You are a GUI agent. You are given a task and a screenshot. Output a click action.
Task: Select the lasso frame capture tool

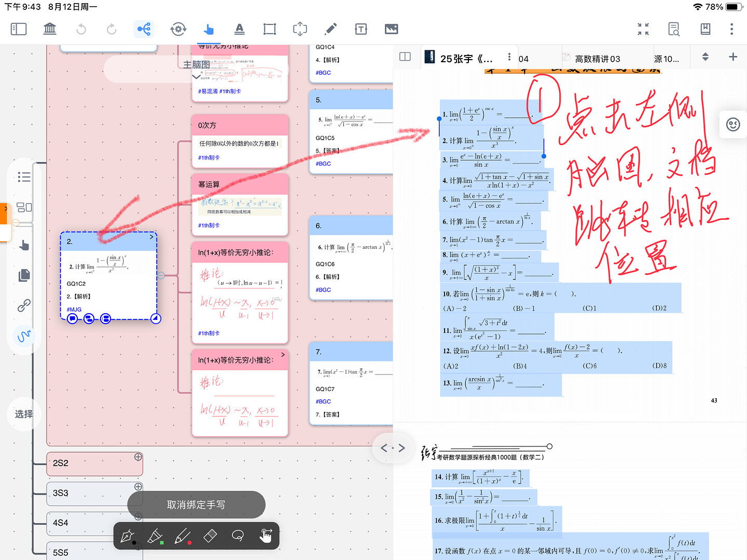[x=300, y=29]
